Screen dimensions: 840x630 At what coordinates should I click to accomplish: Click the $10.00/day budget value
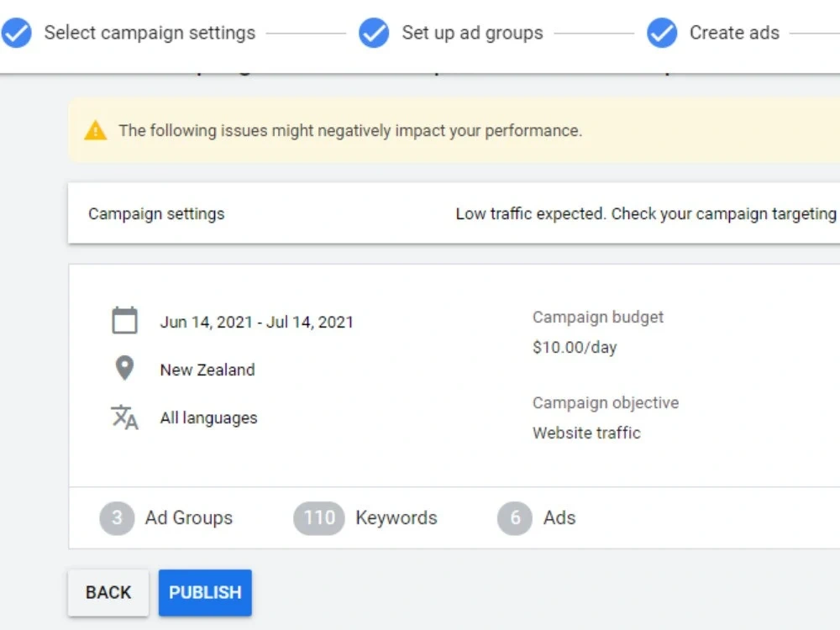[575, 347]
